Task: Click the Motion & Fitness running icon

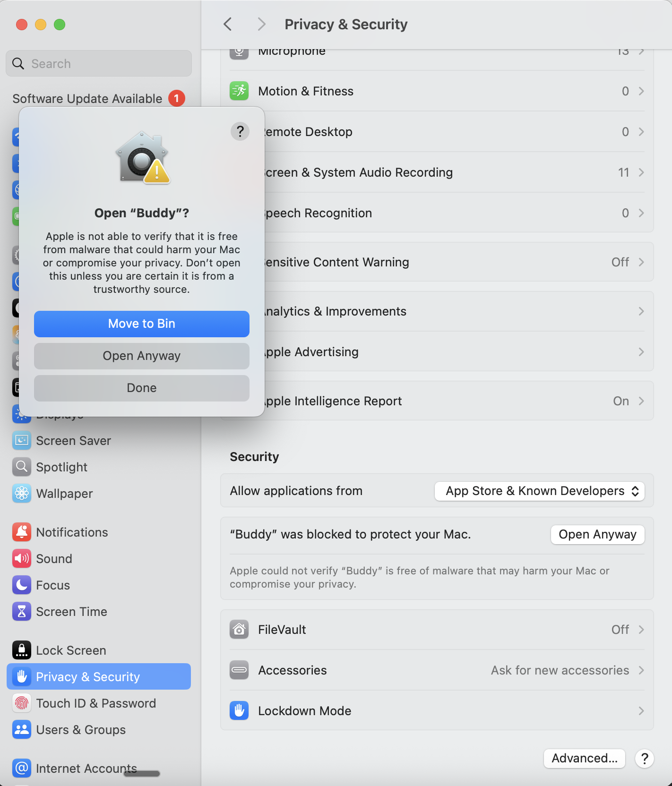Action: click(x=239, y=91)
